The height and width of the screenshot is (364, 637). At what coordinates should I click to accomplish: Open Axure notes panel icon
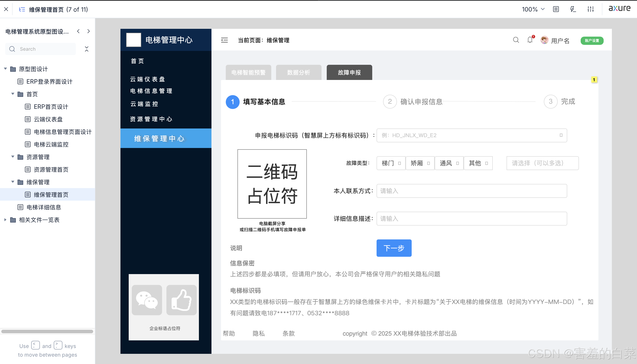556,9
